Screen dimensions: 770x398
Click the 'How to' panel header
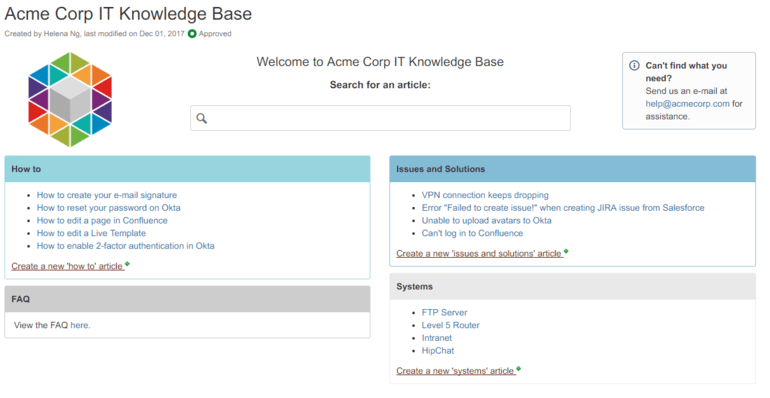point(187,169)
